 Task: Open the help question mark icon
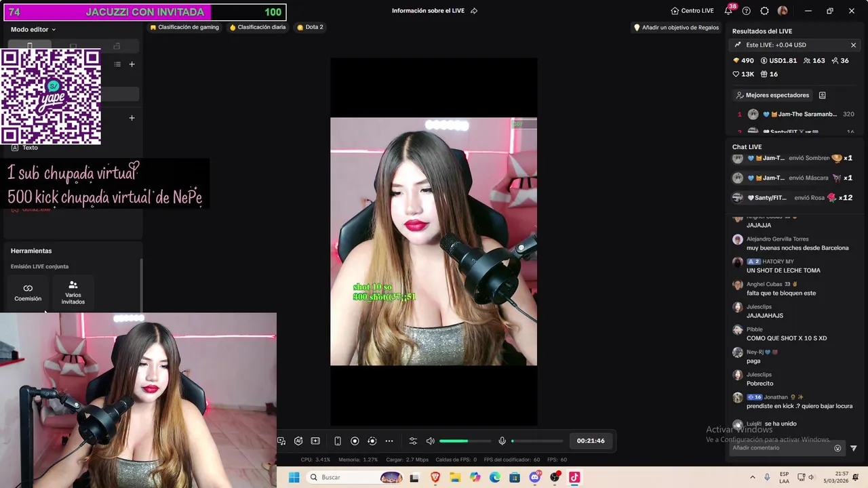(747, 11)
